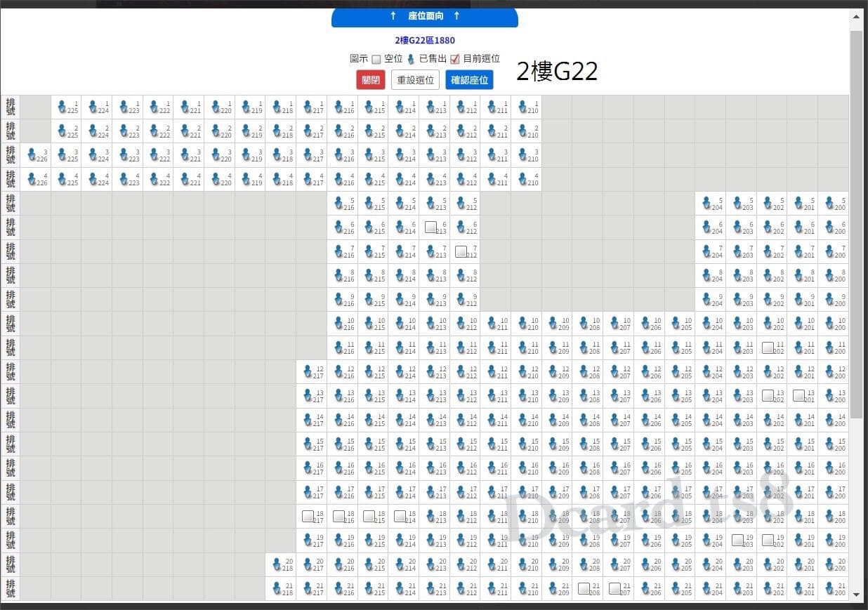Viewport: 868px width, 610px height.
Task: Click sold seat icon row 15 seat 210
Action: point(523,444)
